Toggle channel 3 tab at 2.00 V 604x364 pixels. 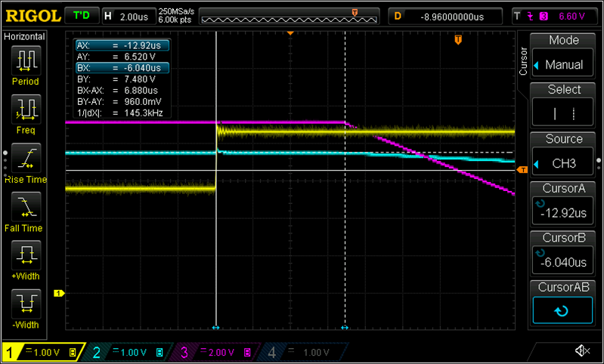pyautogui.click(x=218, y=352)
